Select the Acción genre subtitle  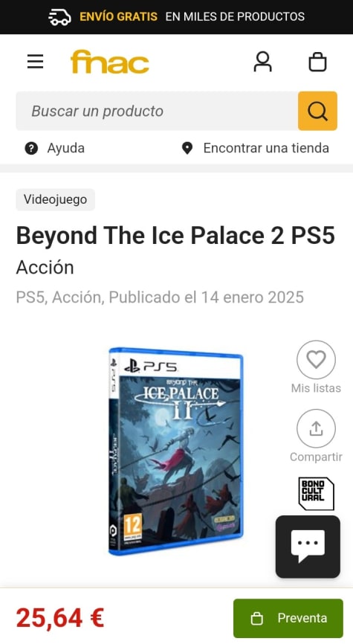click(x=45, y=268)
